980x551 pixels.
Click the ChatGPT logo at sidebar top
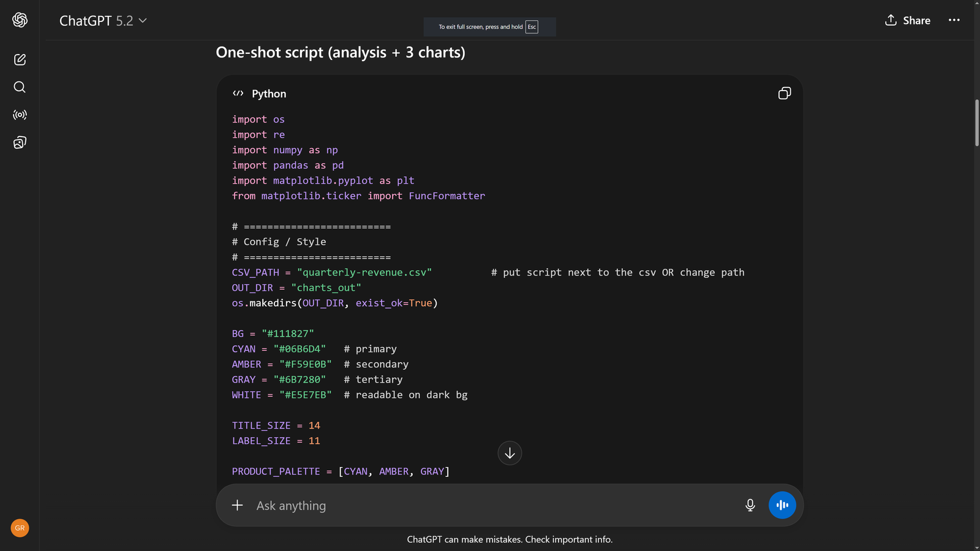tap(19, 20)
